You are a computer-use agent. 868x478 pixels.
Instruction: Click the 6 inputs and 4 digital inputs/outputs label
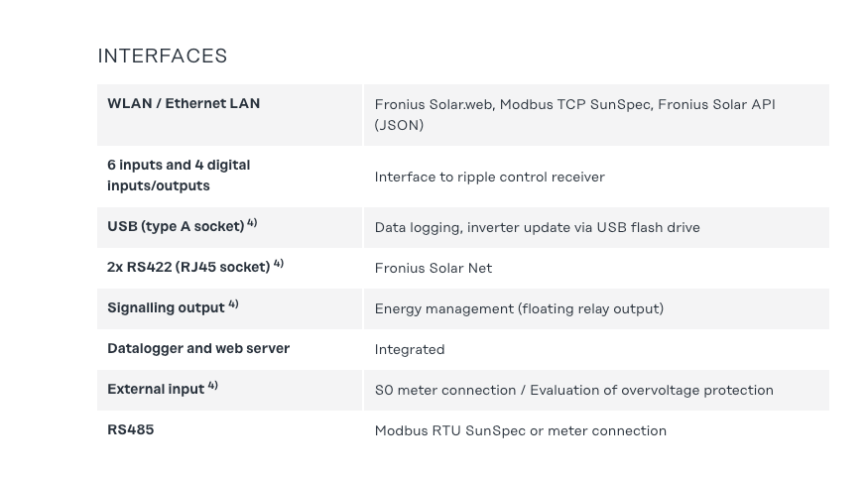pos(179,176)
